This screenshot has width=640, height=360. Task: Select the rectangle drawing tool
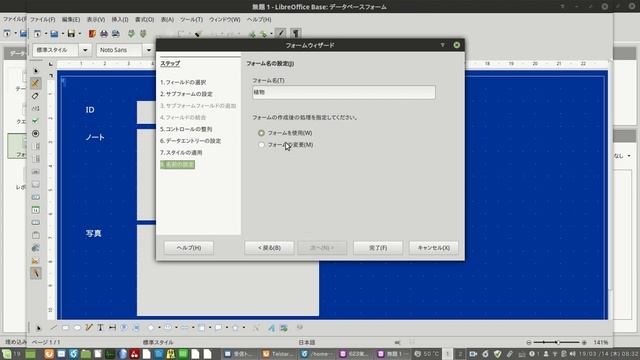pyautogui.click(x=65, y=328)
